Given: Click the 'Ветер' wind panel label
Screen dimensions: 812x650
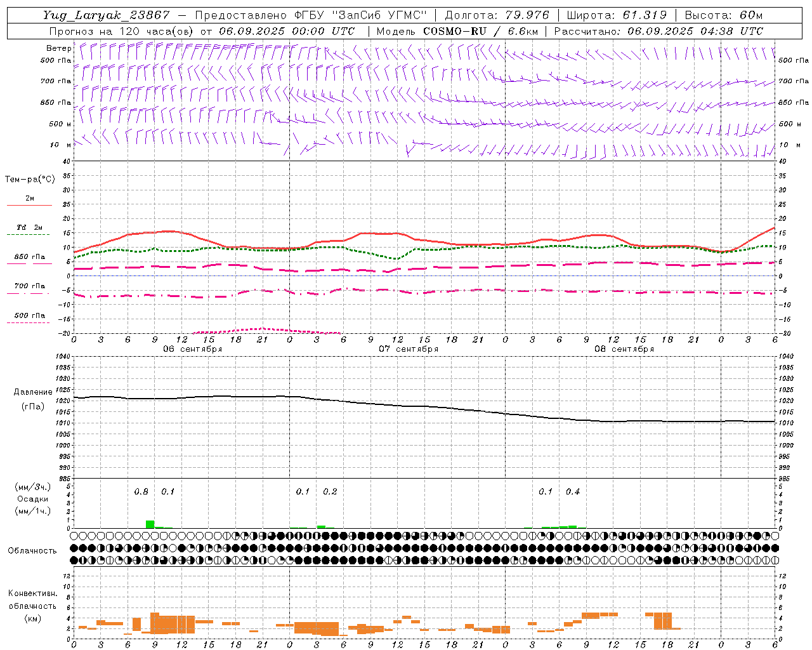Looking at the screenshot, I should 59,48.
